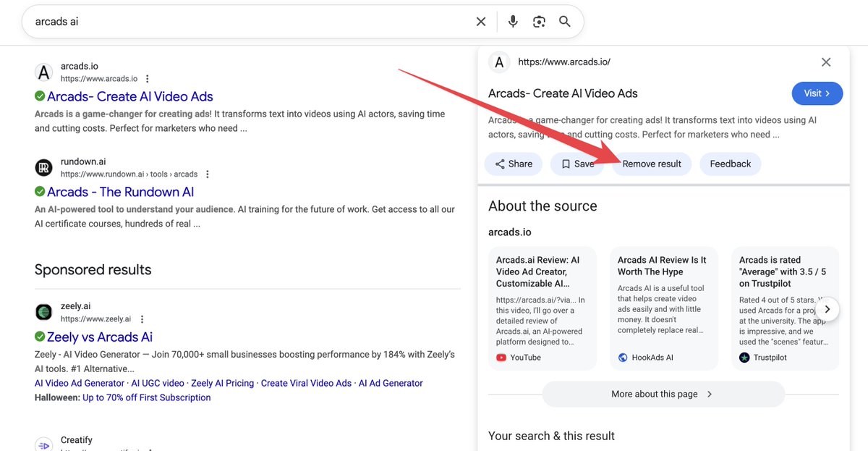
Task: Click the About the source heading
Action: 542,206
